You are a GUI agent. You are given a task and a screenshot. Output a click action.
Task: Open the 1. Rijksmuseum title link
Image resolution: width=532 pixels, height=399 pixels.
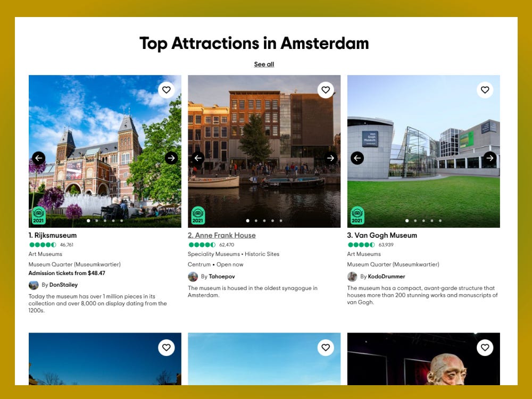coord(53,235)
